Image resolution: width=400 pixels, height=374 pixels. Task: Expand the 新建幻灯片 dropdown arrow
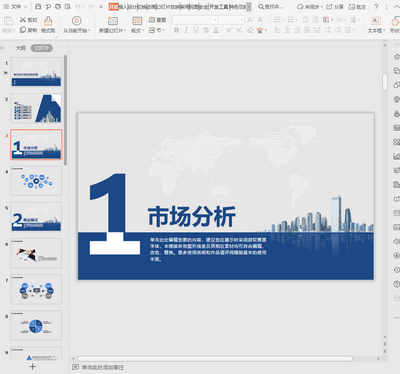point(125,30)
